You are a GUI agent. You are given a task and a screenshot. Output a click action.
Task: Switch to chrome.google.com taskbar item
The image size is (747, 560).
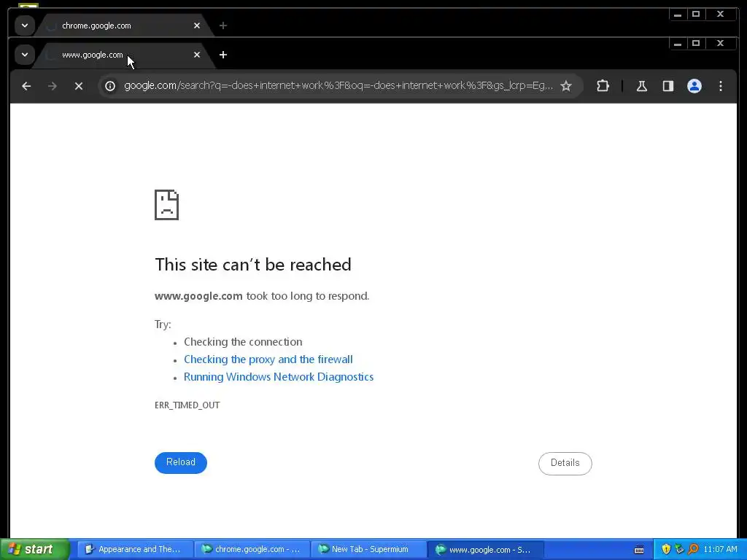point(252,549)
